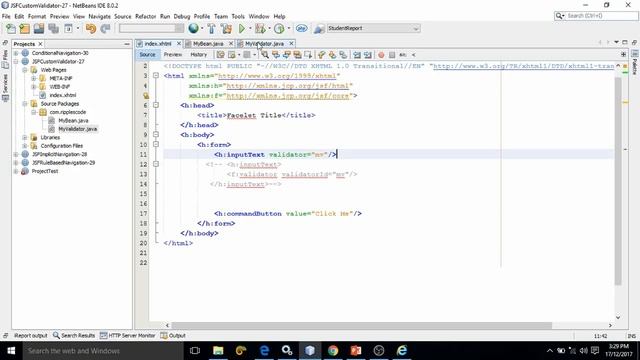Expand the ConditionalNavigation-30 project node
This screenshot has height=360, width=640.
(16, 53)
